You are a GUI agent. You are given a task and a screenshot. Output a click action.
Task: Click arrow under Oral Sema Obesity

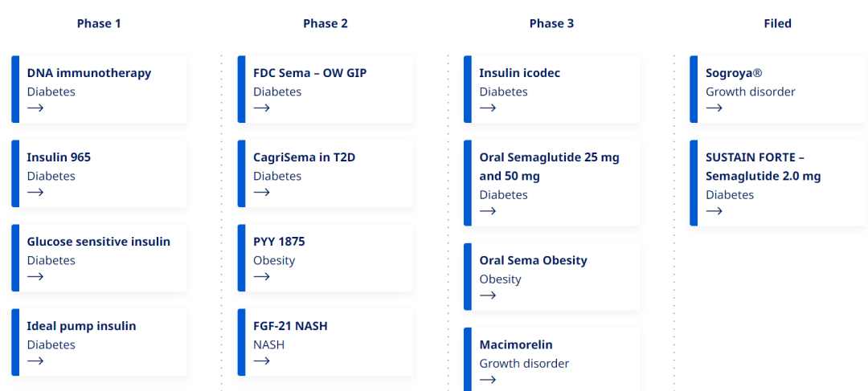click(x=488, y=295)
